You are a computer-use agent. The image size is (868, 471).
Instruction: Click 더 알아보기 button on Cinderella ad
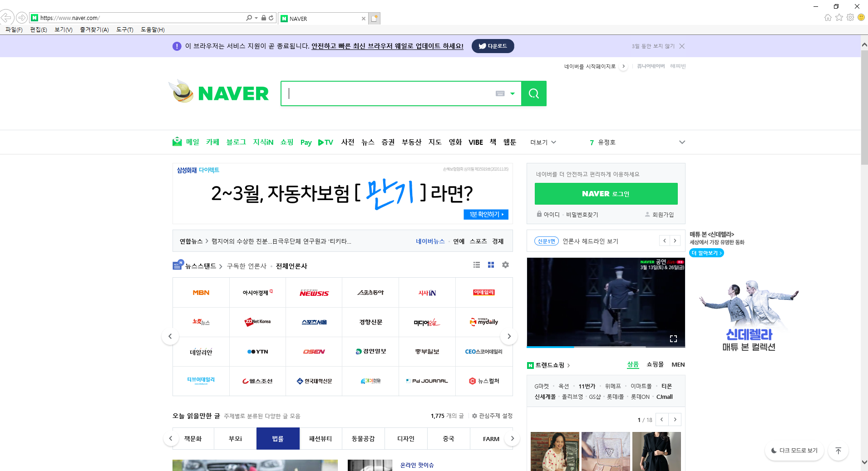[x=706, y=253]
